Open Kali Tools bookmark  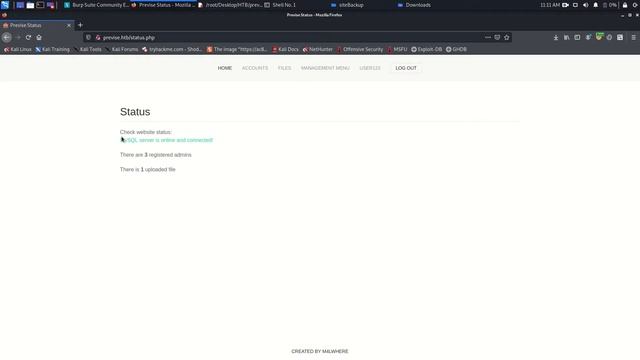pyautogui.click(x=87, y=49)
